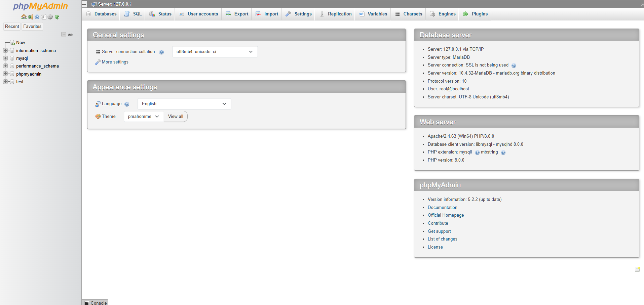This screenshot has height=305, width=644.
Task: Open the Export tab
Action: [x=237, y=14]
